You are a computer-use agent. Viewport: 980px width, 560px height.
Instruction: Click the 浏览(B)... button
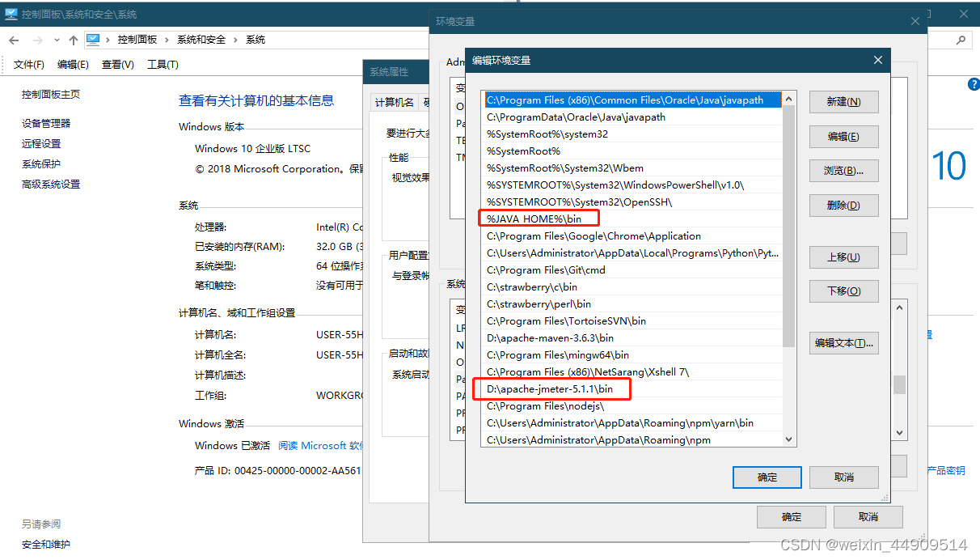(843, 171)
